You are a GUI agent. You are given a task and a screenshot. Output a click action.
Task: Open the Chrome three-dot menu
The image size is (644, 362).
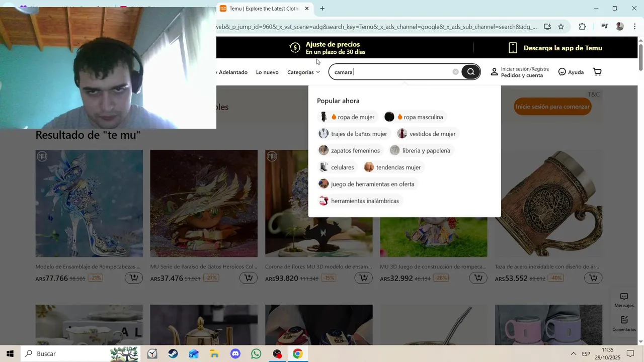click(634, 27)
